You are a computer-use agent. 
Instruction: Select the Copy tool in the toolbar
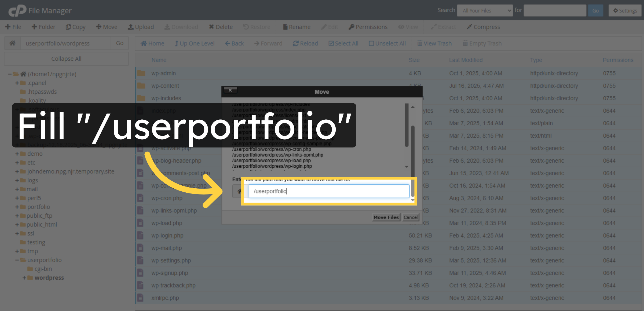[x=76, y=27]
